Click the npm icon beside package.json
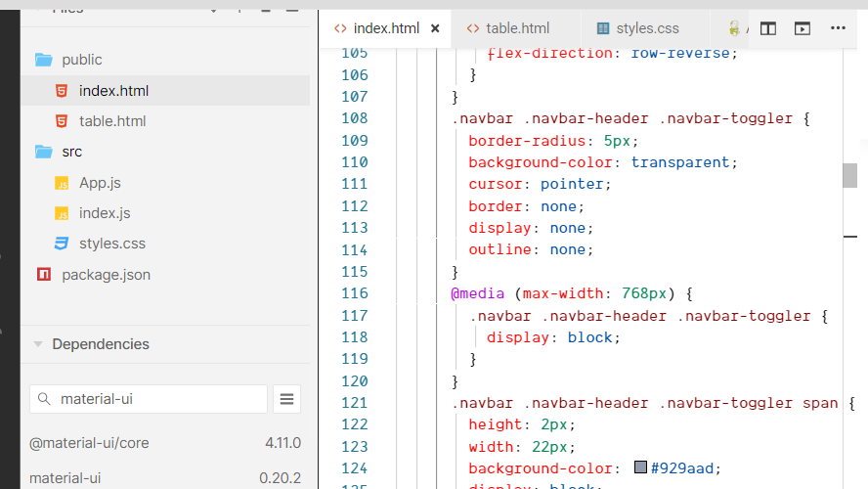The width and height of the screenshot is (868, 489). point(44,274)
